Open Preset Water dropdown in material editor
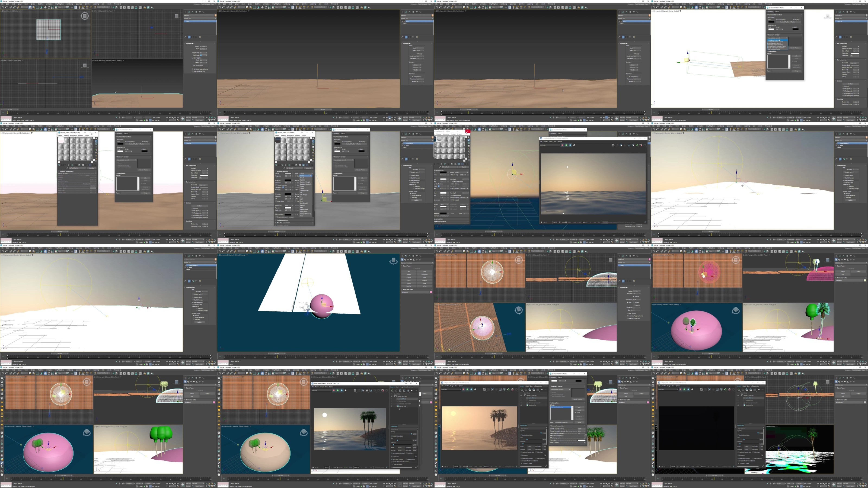 [x=462, y=172]
